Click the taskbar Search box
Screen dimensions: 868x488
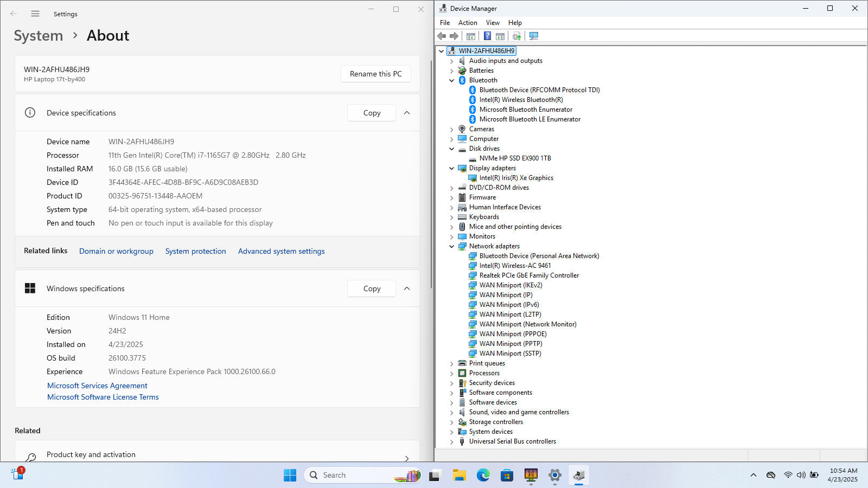(362, 476)
